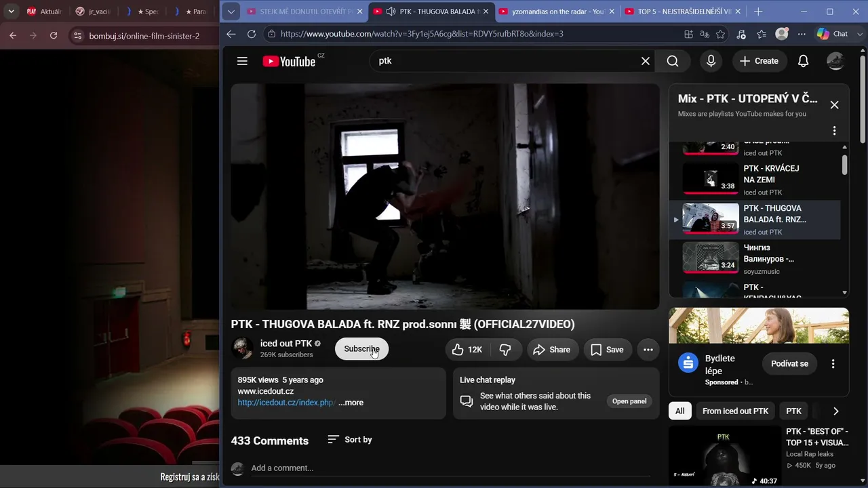
Task: Reload the bombuj.si page
Action: coord(54,35)
